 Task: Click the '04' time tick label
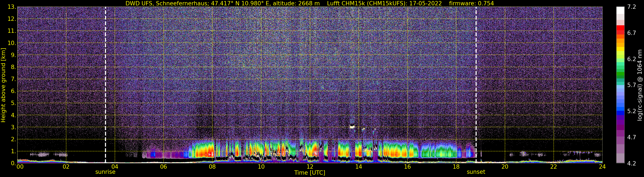[115, 167]
